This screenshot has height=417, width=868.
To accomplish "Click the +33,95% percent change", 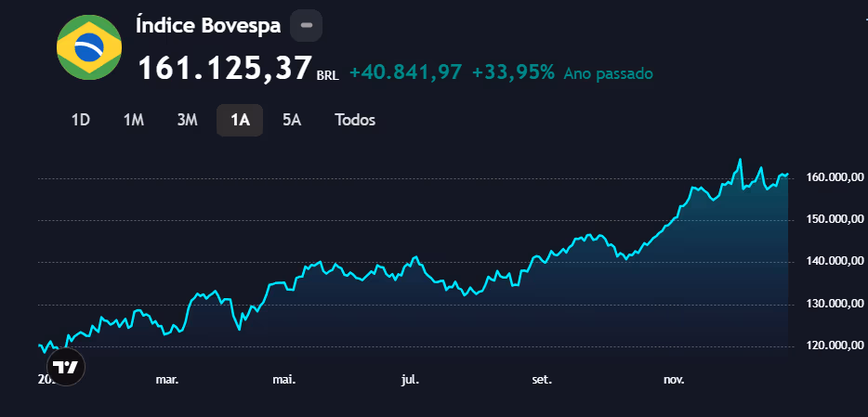I will pyautogui.click(x=513, y=72).
